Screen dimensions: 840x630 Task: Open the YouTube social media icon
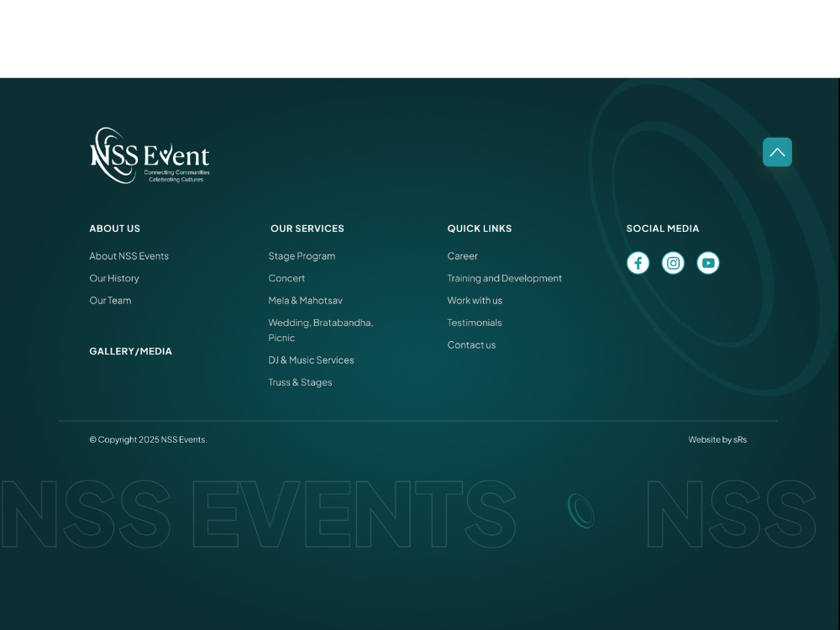(x=707, y=263)
